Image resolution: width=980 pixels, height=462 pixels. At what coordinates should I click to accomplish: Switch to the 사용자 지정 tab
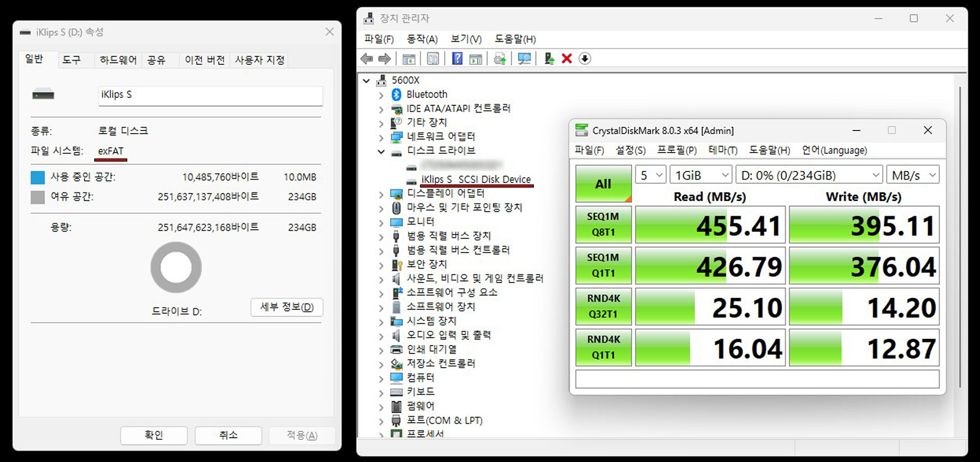click(x=260, y=60)
